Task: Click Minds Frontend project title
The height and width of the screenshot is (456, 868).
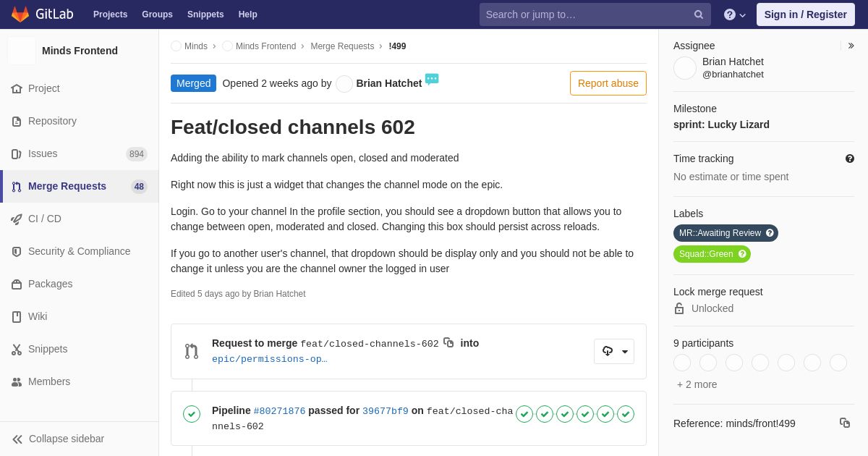Action: click(80, 51)
